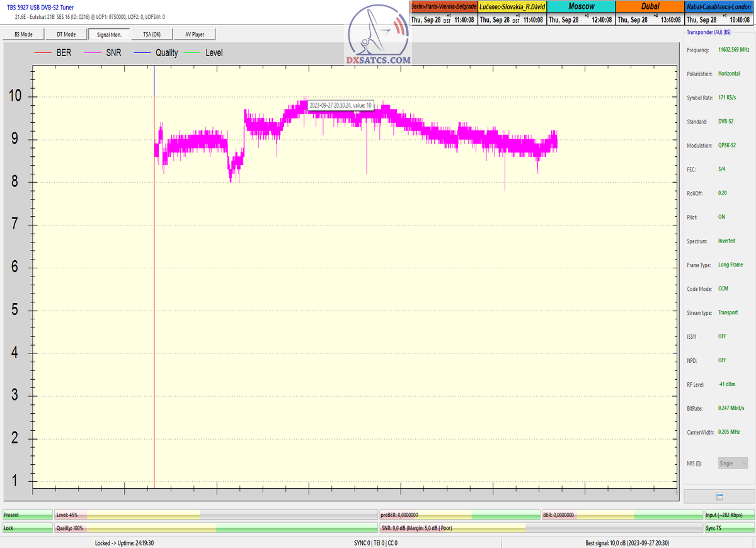Click the Sync TS indicator

pyautogui.click(x=729, y=528)
